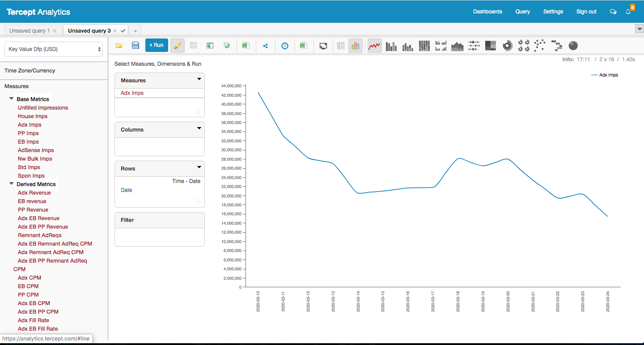The width and height of the screenshot is (644, 345).
Task: Click checkmark on Unsaved query 3 tab
Action: tap(123, 31)
